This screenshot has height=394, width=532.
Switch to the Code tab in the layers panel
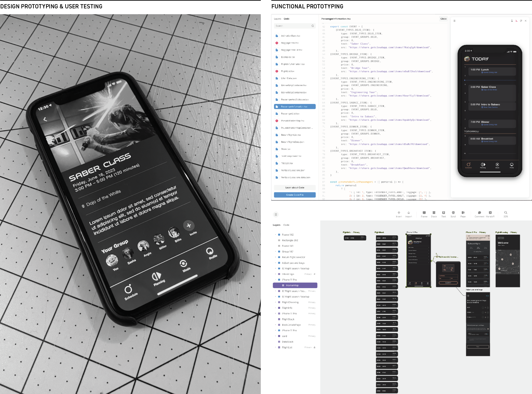pos(286,225)
